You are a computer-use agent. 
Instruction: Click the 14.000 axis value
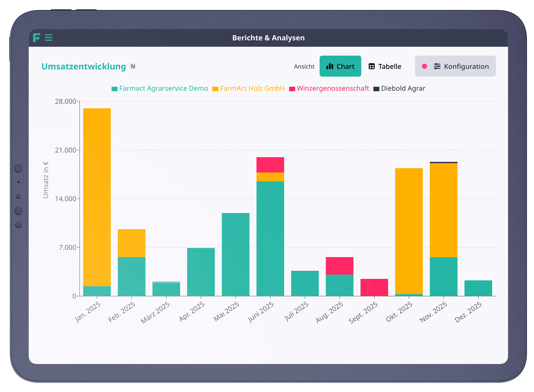click(x=66, y=199)
